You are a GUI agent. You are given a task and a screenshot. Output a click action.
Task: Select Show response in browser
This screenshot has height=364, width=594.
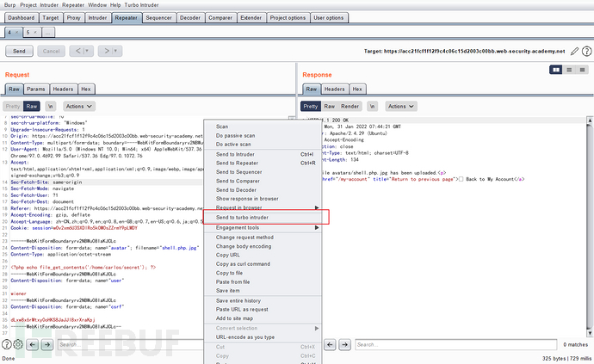pyautogui.click(x=263, y=199)
